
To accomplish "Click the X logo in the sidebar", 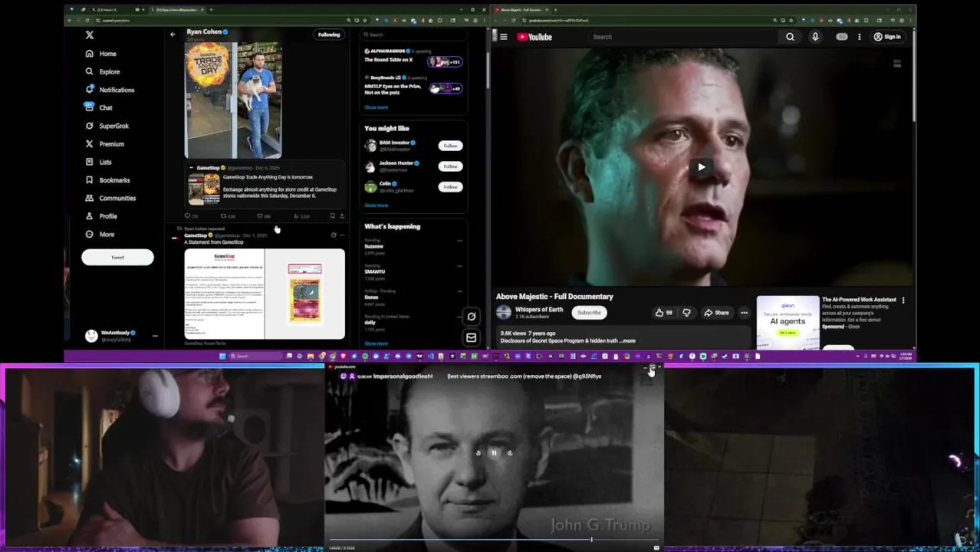I will [90, 35].
